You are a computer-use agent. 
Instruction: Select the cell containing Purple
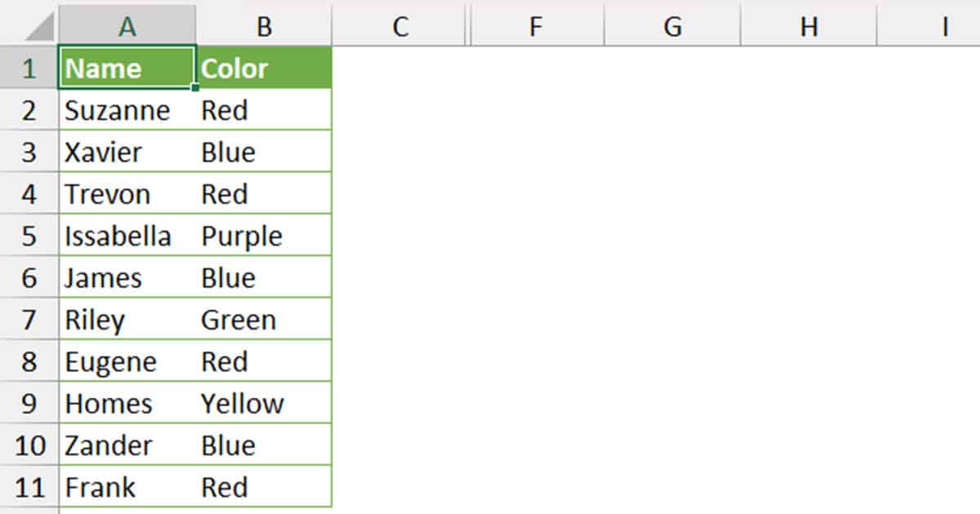[264, 235]
